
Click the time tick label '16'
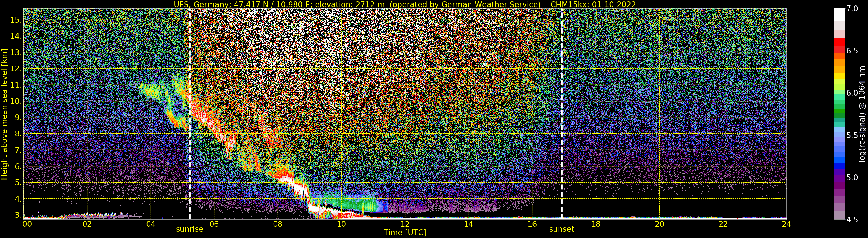coord(532,224)
